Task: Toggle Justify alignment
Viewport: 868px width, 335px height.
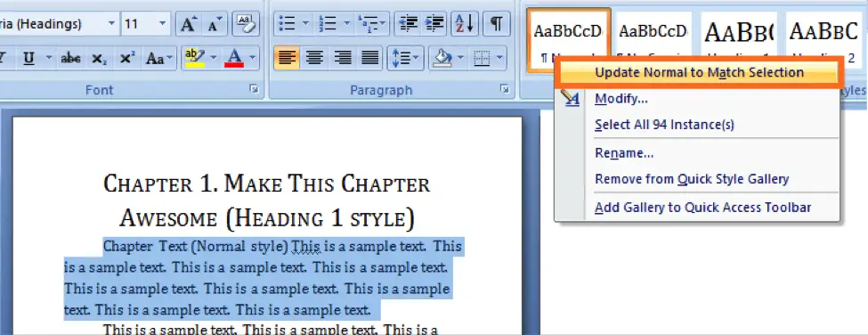Action: (x=370, y=58)
